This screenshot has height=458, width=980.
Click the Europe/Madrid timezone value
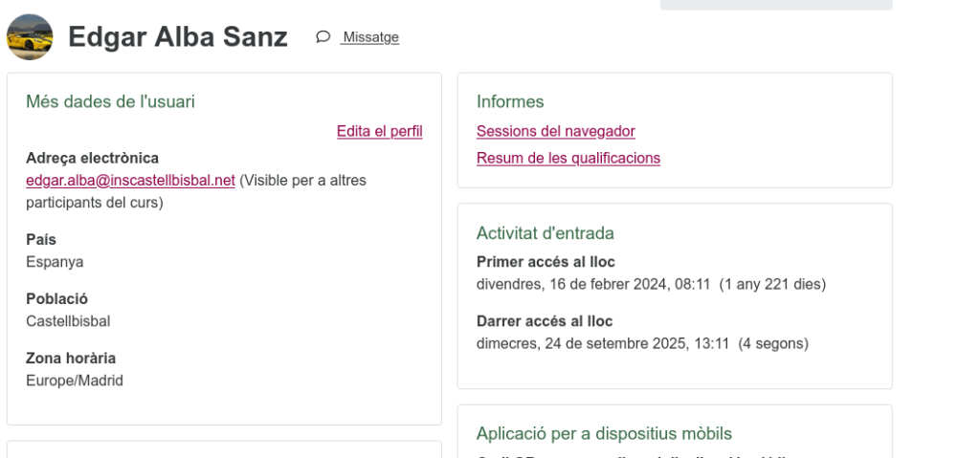tap(75, 381)
